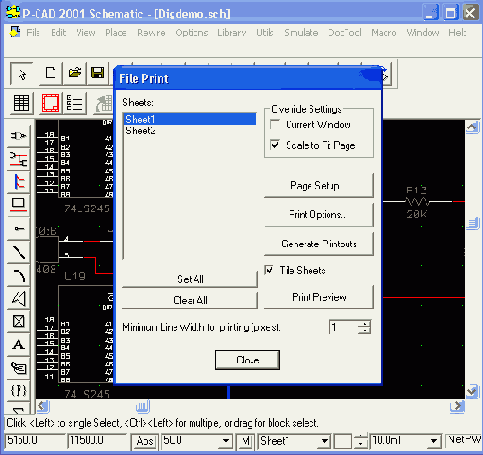The height and width of the screenshot is (455, 483).
Task: Open the Simulate menu
Action: 301,33
